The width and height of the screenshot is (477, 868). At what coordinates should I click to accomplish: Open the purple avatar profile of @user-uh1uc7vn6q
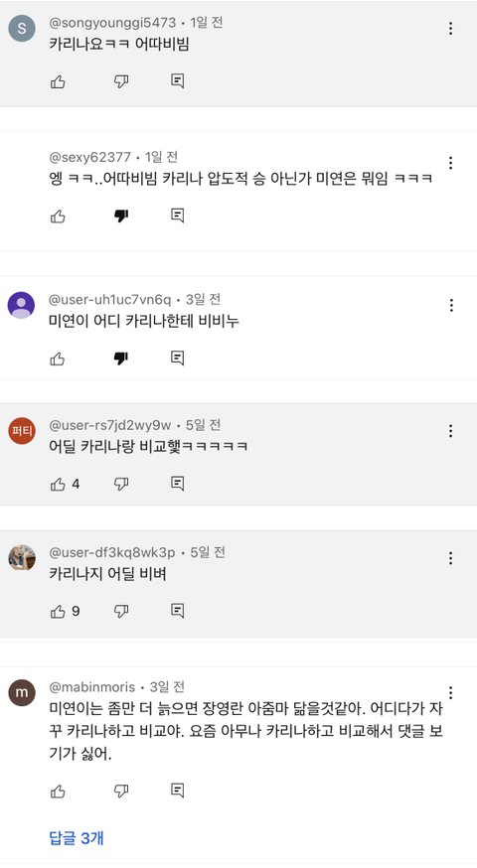click(x=21, y=305)
